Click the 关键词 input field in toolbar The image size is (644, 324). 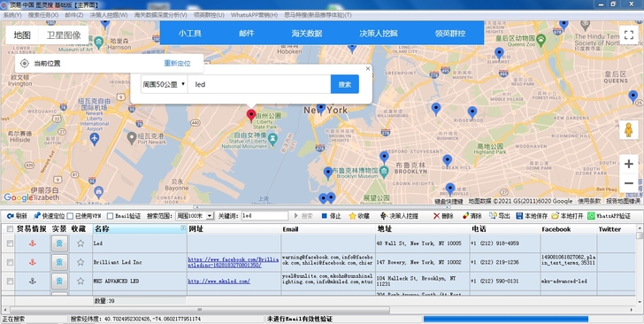click(264, 216)
